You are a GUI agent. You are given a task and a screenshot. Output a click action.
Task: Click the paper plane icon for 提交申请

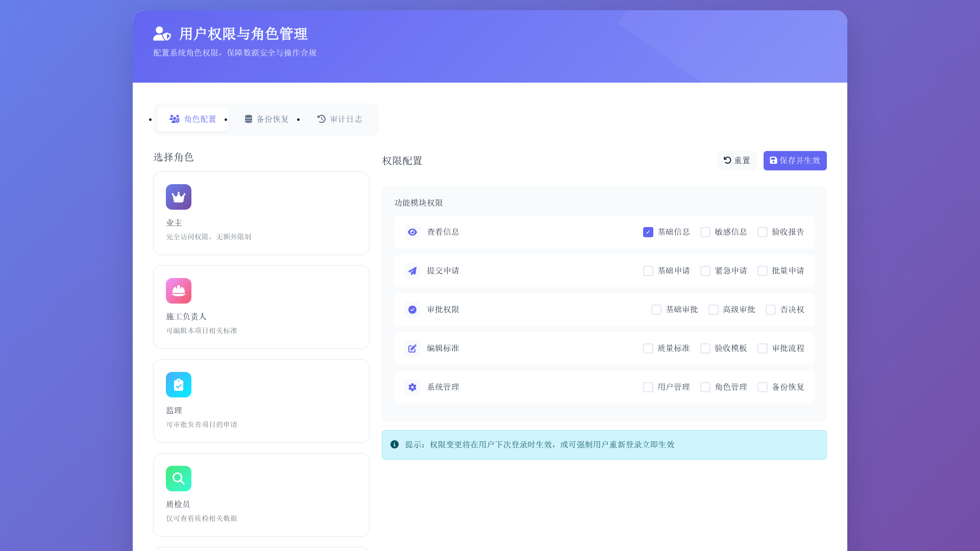click(412, 271)
